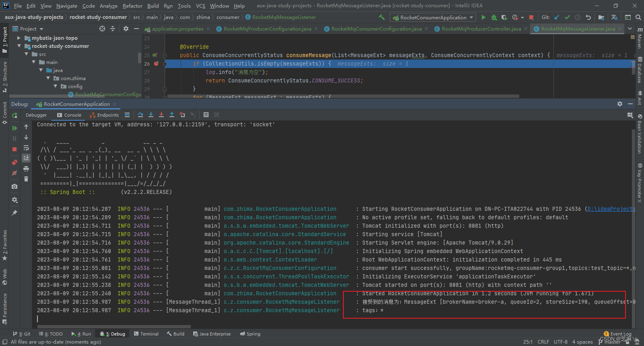Collapse rocket-study-consumer module node
644x346 pixels.
click(x=19, y=46)
